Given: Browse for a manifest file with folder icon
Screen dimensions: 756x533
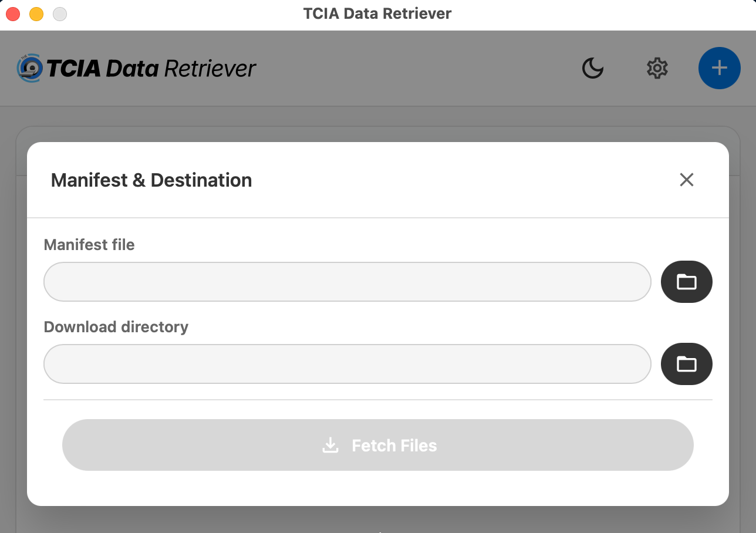Looking at the screenshot, I should pos(687,282).
